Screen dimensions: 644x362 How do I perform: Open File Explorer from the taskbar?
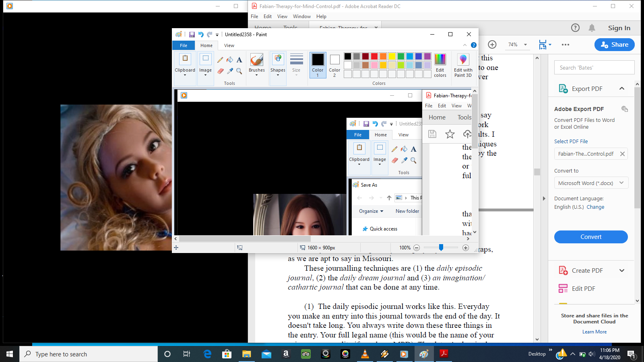(x=247, y=354)
